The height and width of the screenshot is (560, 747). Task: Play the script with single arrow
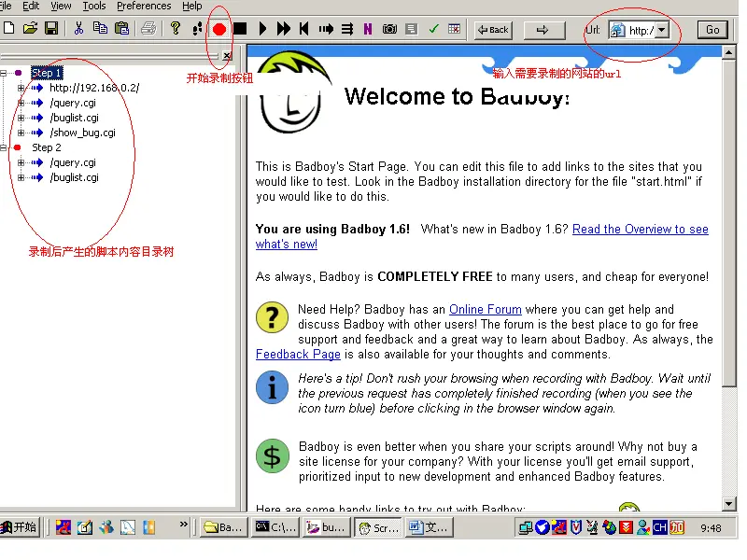coord(262,29)
